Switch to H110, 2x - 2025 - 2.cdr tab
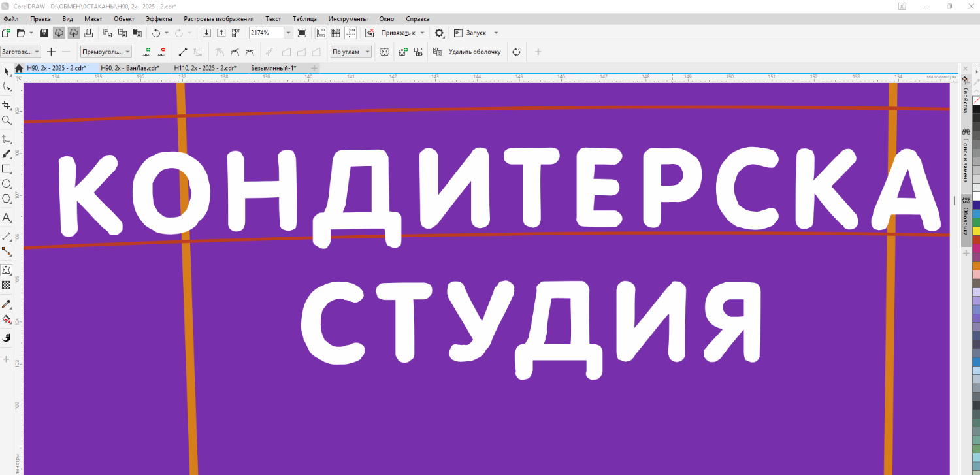 point(205,68)
